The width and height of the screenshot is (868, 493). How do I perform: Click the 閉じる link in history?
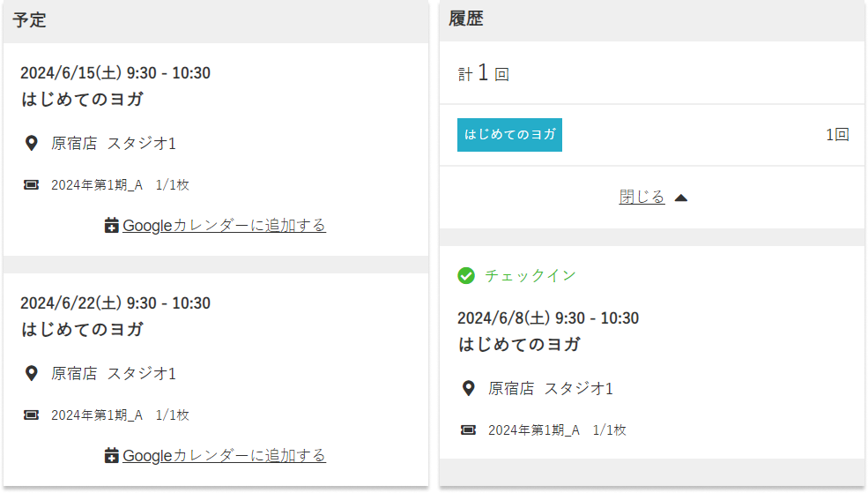click(642, 198)
